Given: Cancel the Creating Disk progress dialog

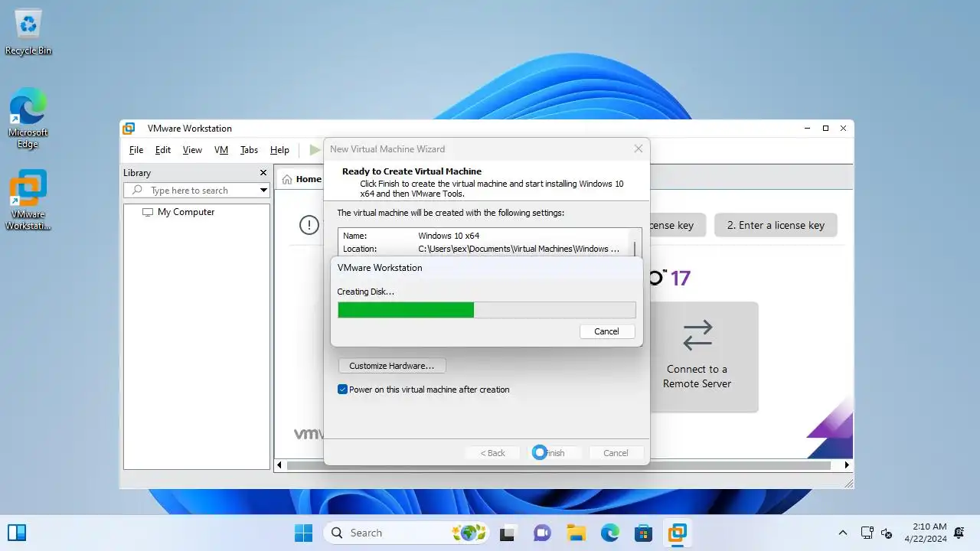Looking at the screenshot, I should tap(606, 331).
